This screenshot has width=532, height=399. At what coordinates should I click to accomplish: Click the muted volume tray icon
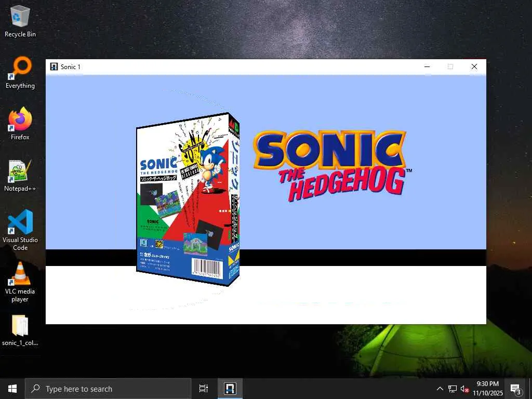(x=464, y=389)
